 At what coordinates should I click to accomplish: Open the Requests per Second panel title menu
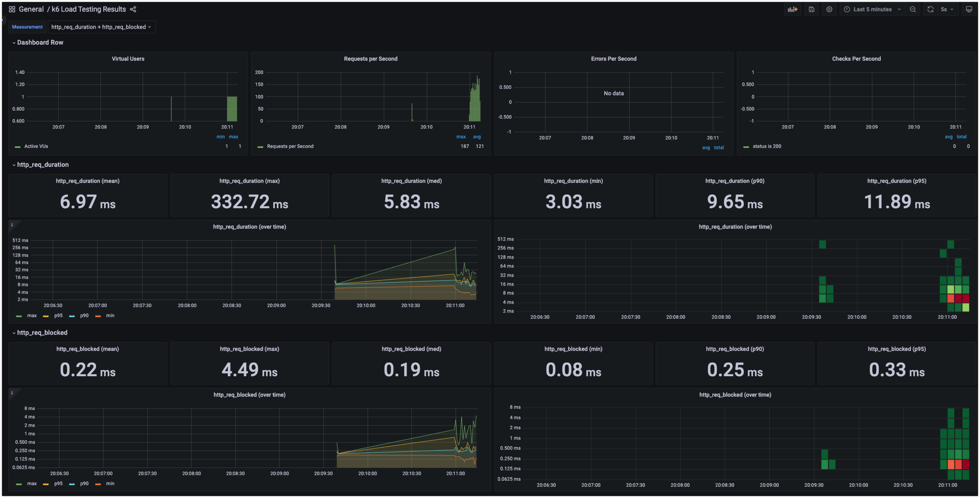click(370, 59)
